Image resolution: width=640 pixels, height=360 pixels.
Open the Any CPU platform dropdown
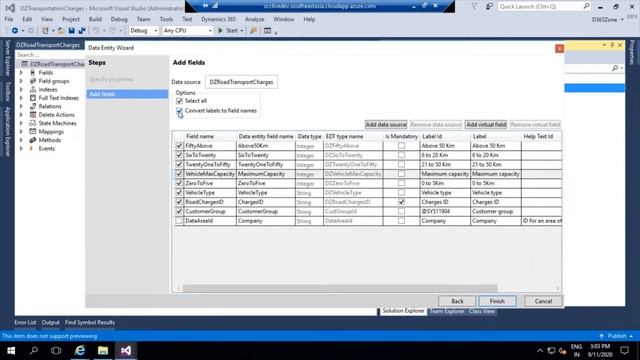click(x=187, y=31)
